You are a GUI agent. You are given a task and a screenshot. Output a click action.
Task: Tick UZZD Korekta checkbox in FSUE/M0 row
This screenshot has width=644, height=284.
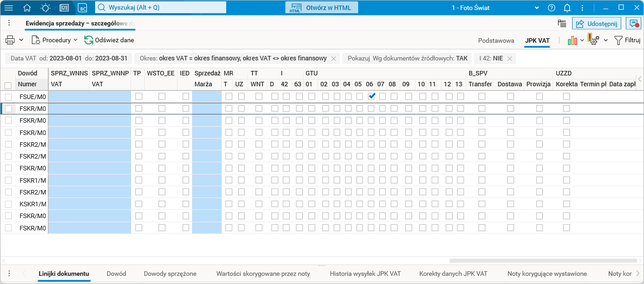coord(567,96)
